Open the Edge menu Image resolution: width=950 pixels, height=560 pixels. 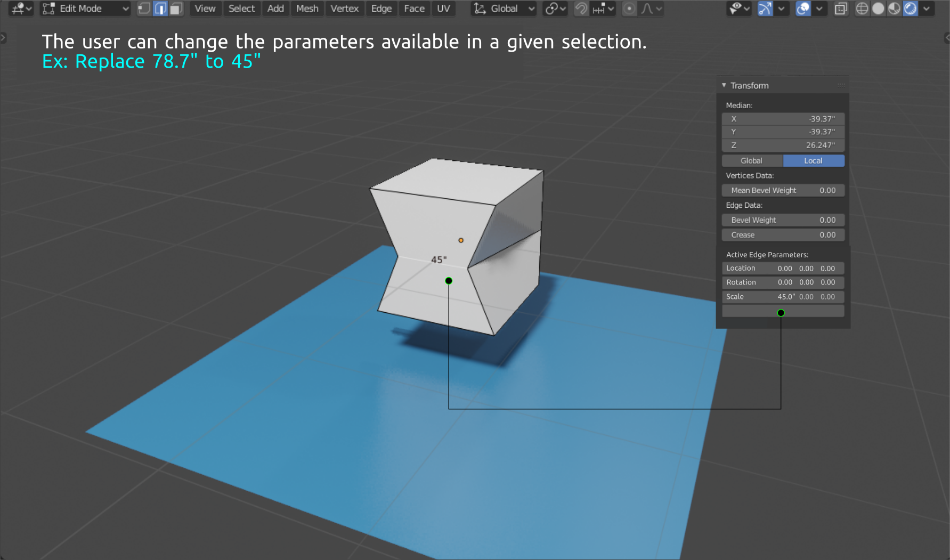point(381,9)
